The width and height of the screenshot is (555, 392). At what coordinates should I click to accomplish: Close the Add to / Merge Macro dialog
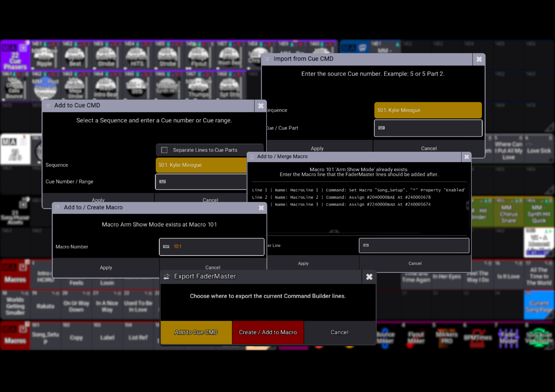tap(467, 157)
